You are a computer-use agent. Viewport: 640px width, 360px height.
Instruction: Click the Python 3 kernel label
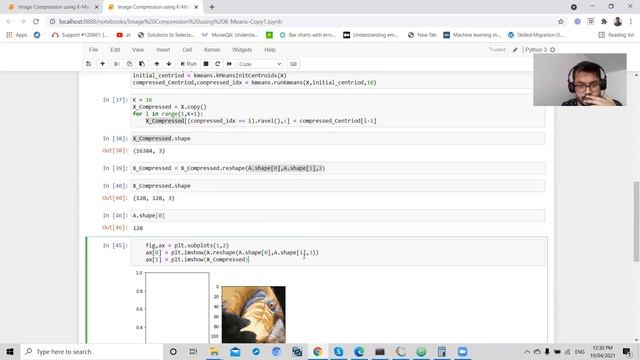click(536, 50)
